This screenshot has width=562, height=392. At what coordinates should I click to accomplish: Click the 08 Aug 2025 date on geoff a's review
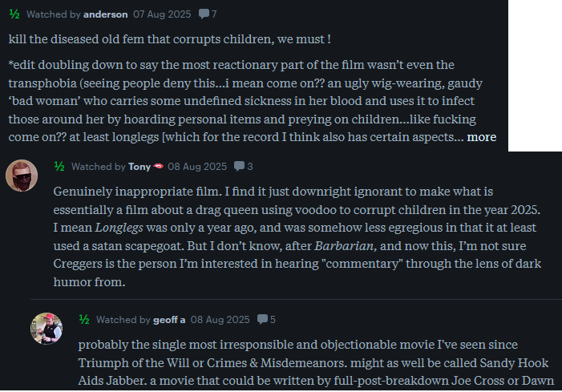point(220,320)
